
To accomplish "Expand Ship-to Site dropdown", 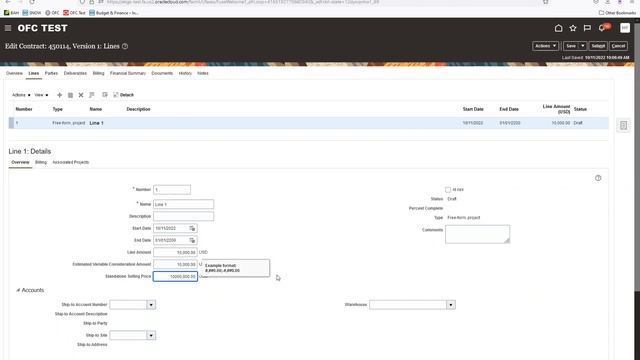I will coord(151,336).
